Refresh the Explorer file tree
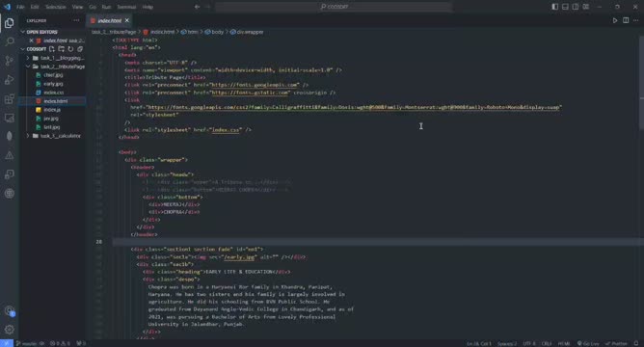This screenshot has height=347, width=644. point(70,49)
